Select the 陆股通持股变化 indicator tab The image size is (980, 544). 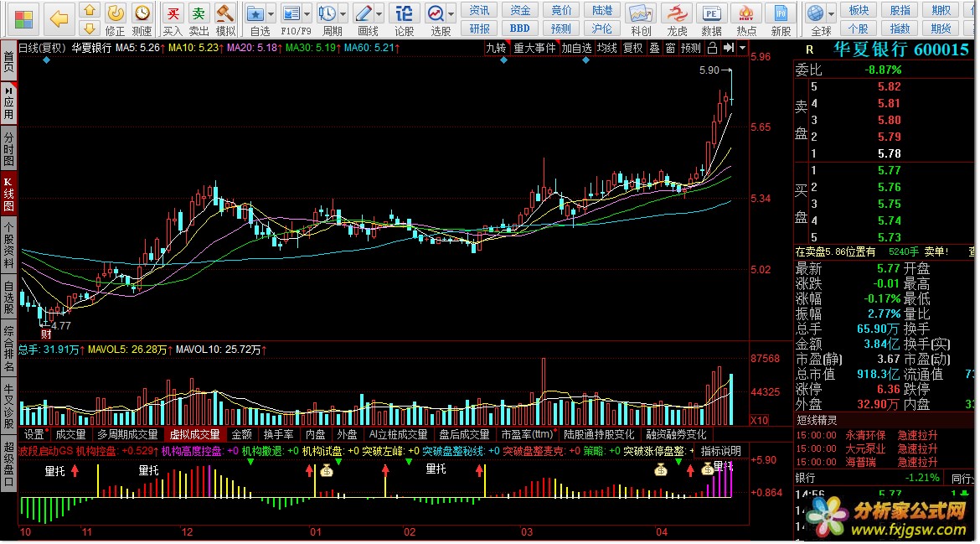599,434
